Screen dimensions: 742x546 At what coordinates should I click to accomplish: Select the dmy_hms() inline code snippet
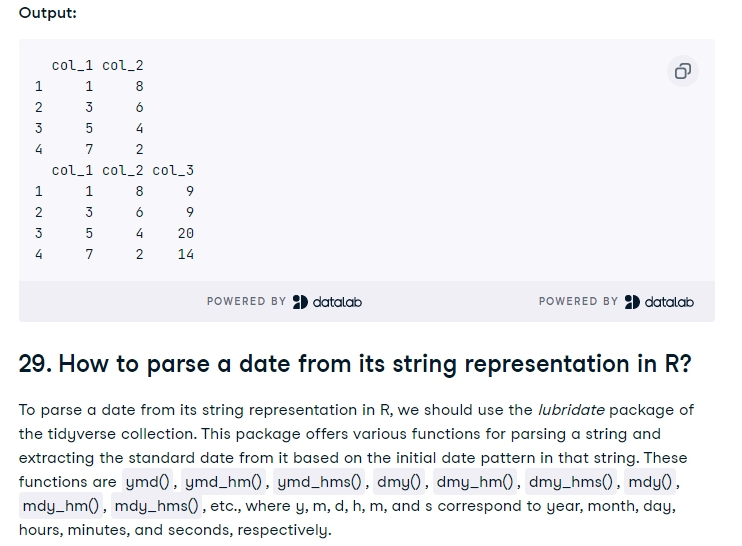click(x=571, y=482)
